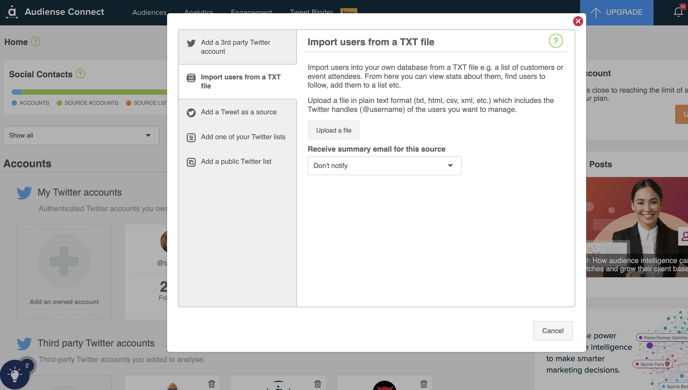The height and width of the screenshot is (390, 688).
Task: Click the Tweet source bird circle icon
Action: [x=191, y=113]
